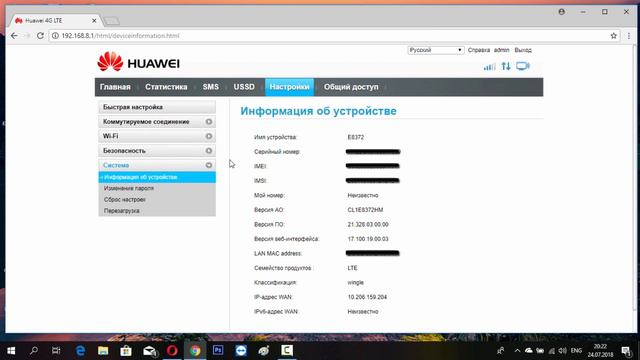Collapse the Система section

(157, 165)
